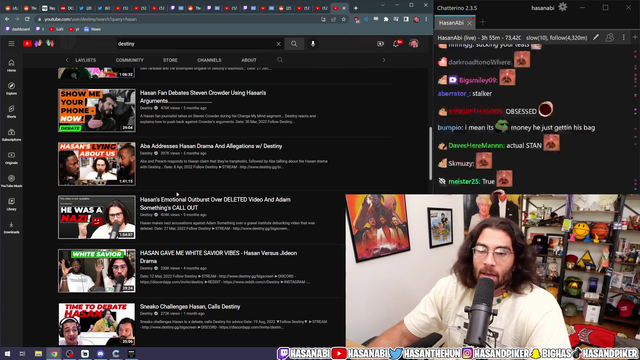Open Library in the sidebar
640x360 pixels.
(x=11, y=204)
